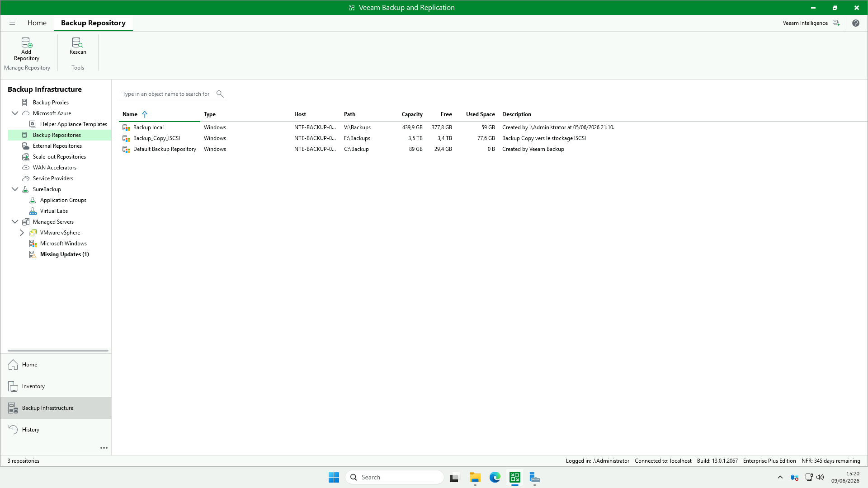Click the 'Created by Veeam Backup' description
The width and height of the screenshot is (868, 488).
pos(533,149)
